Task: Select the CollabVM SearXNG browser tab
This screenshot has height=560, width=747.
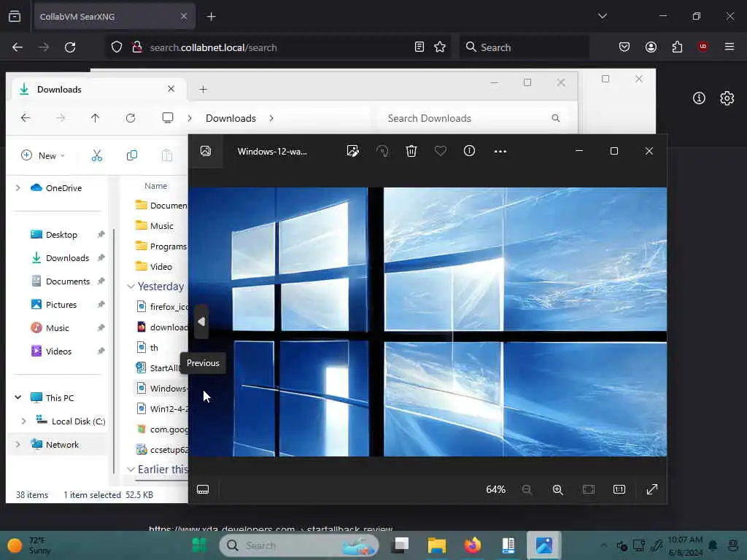Action: (x=115, y=17)
